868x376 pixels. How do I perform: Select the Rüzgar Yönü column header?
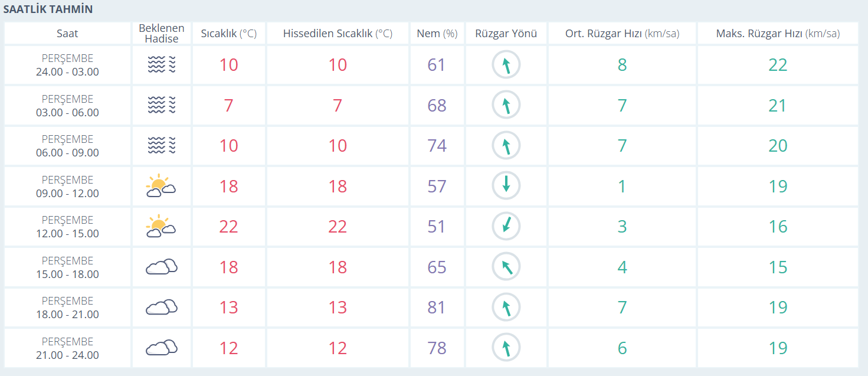coord(506,34)
